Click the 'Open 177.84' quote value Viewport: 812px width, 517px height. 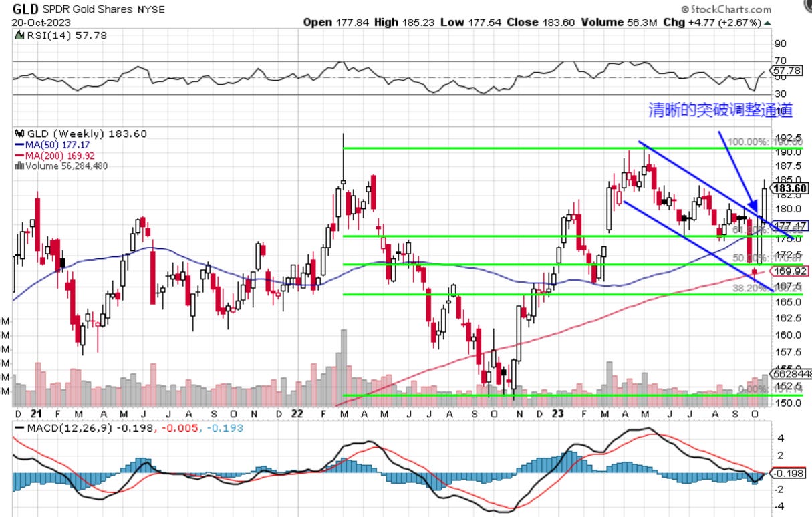click(x=337, y=22)
